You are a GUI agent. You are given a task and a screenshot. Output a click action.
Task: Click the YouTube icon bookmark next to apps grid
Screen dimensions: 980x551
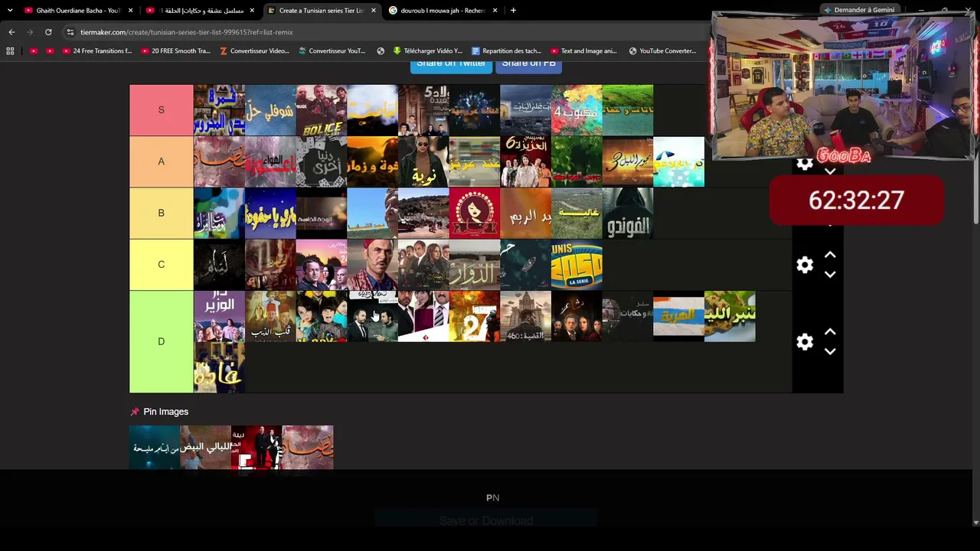click(x=34, y=51)
